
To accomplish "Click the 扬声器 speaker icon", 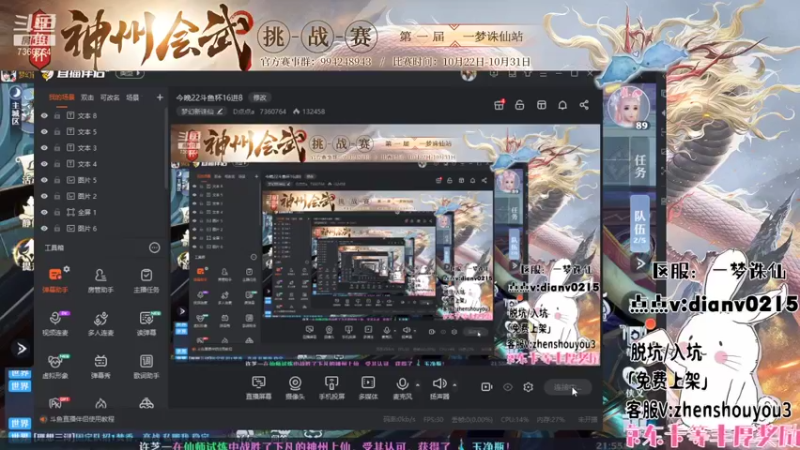I will (x=439, y=384).
